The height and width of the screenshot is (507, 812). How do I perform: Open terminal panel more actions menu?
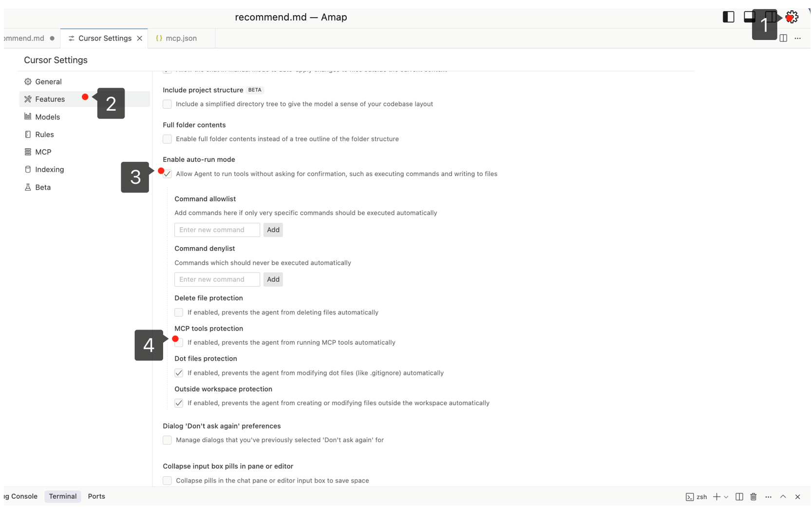(x=768, y=497)
